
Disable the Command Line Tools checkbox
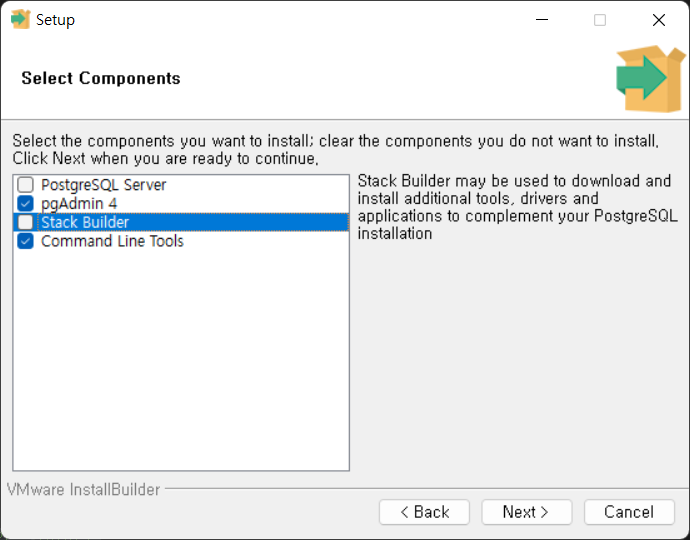click(x=26, y=241)
